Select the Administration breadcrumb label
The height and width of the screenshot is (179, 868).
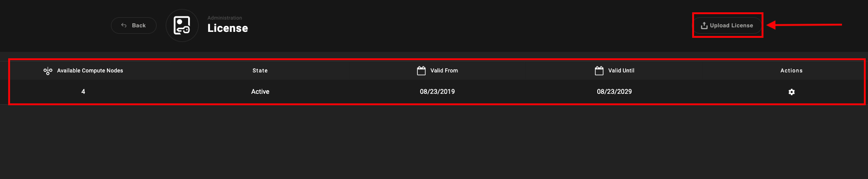[225, 18]
